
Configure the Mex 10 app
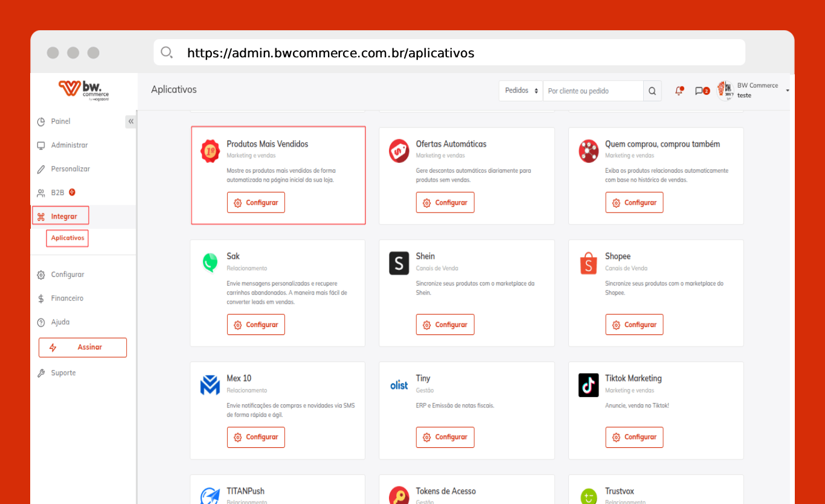pyautogui.click(x=256, y=437)
